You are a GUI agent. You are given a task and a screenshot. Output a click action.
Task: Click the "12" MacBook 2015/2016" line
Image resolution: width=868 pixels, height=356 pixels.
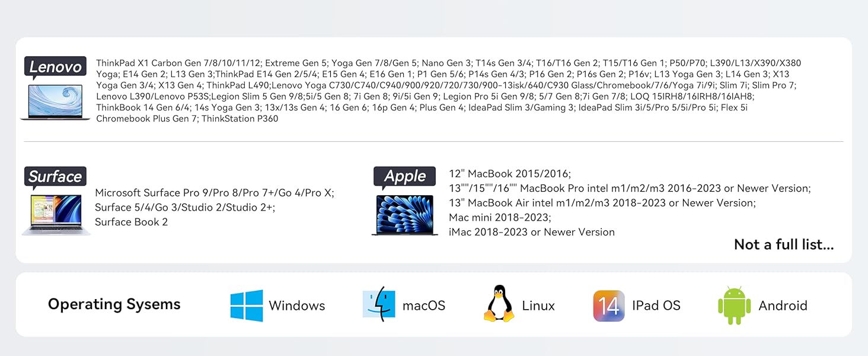509,174
